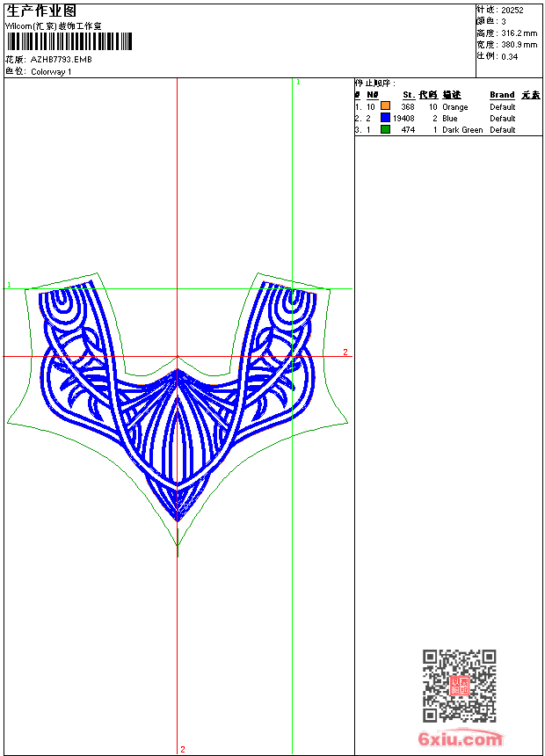545x756 pixels.
Task: Click Default brand in the Orange row
Action: coord(503,107)
